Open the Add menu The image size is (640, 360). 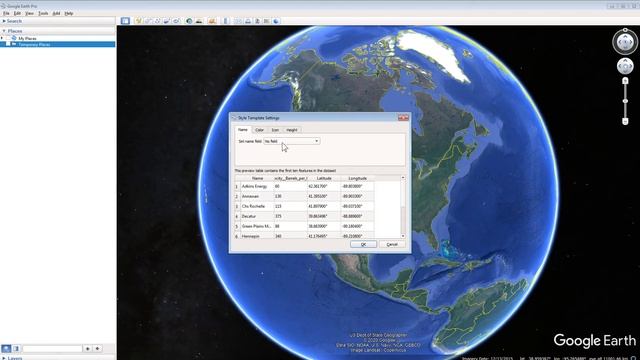tap(56, 13)
